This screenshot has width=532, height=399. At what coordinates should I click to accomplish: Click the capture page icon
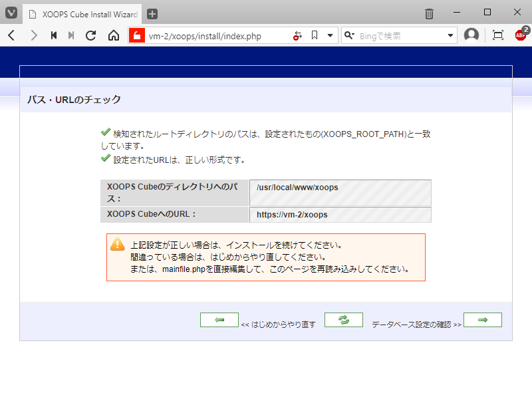(497, 35)
